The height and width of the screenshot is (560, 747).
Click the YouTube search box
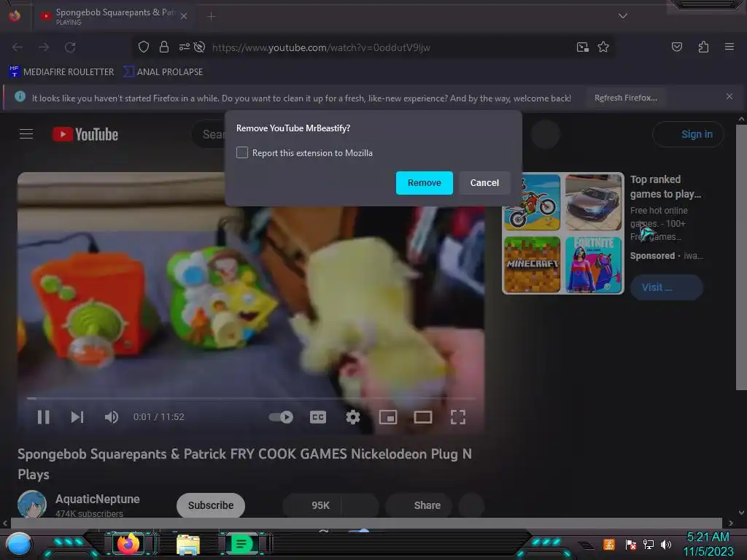click(209, 135)
